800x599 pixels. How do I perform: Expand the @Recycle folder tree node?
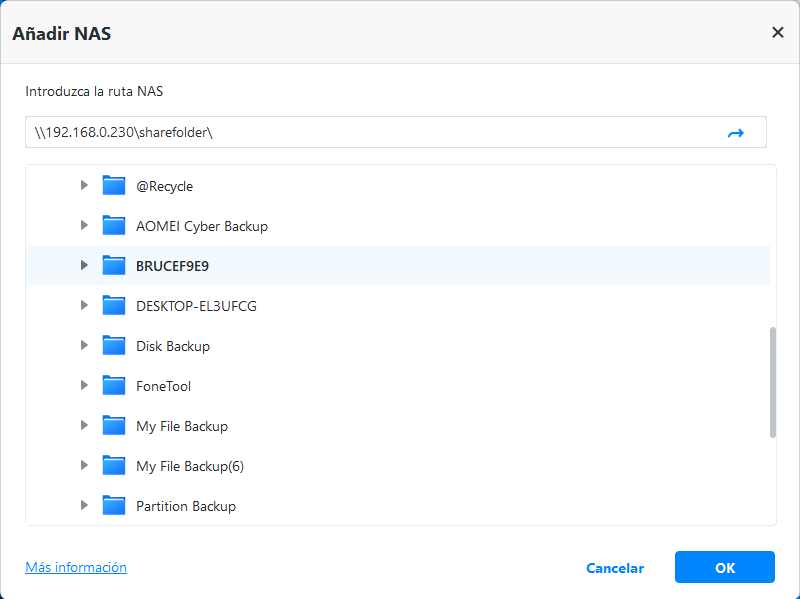click(84, 186)
